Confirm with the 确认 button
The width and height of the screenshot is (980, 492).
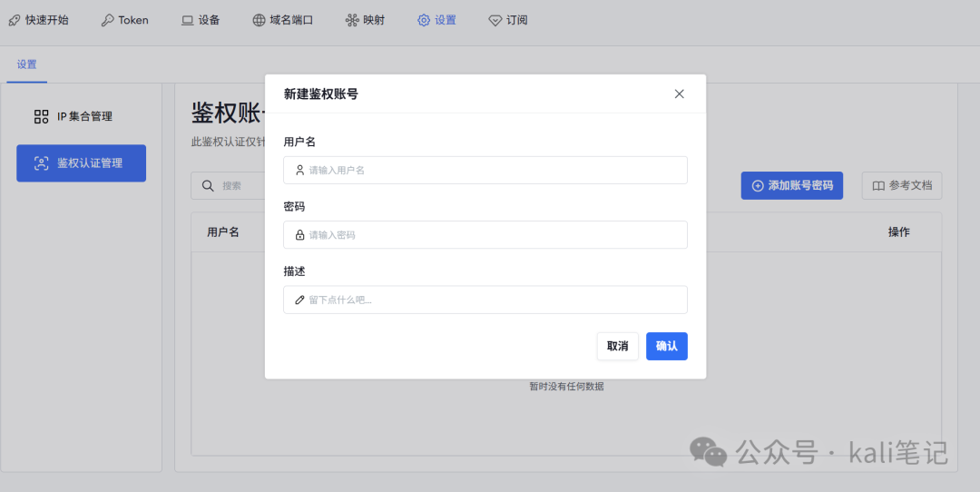click(666, 346)
